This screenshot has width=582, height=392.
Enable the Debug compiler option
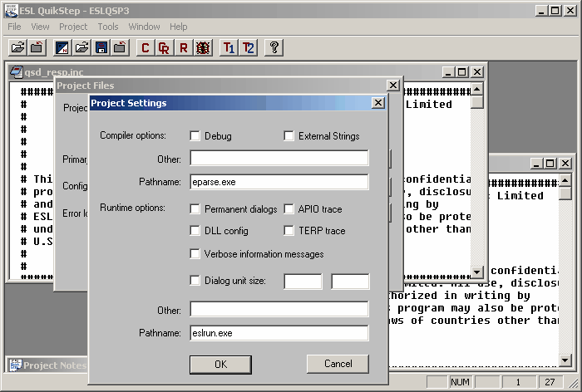pos(195,136)
